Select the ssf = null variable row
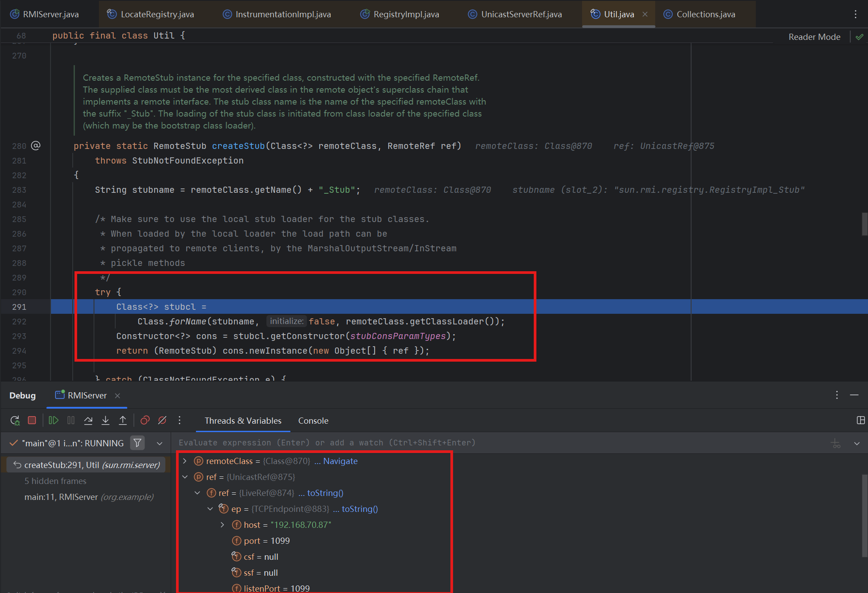 click(255, 573)
